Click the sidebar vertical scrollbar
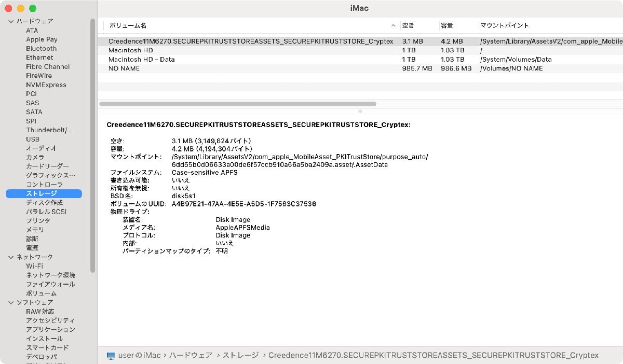This screenshot has height=364, width=623. 92,145
